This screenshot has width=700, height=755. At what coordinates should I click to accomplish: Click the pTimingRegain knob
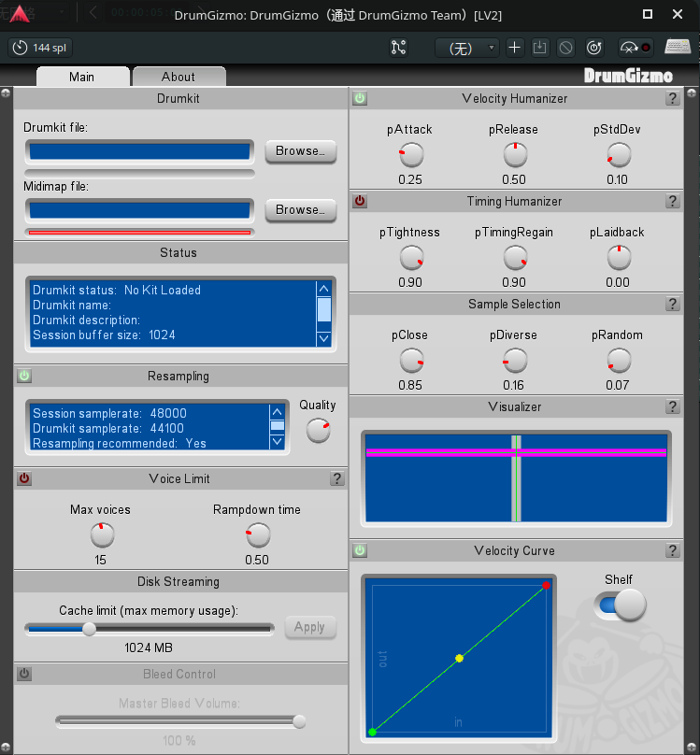tap(515, 258)
